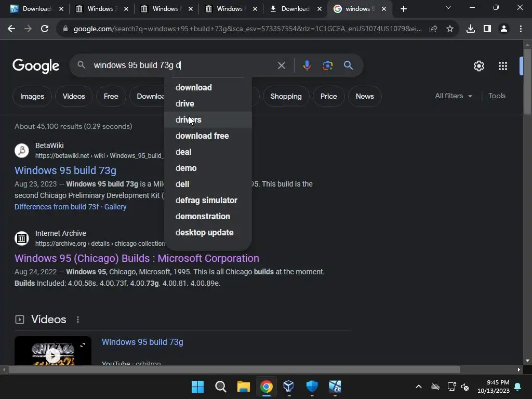Image resolution: width=532 pixels, height=399 pixels.
Task: Open the Tools button
Action: pyautogui.click(x=497, y=96)
